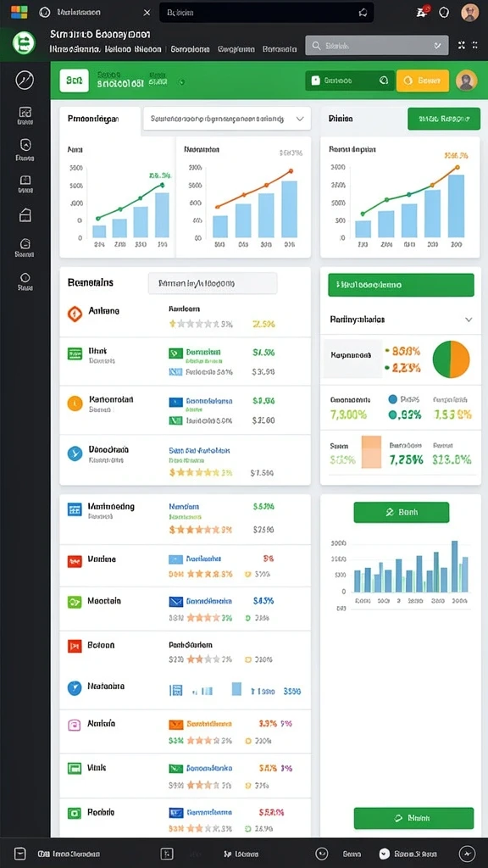Click the green app logo in the header
The height and width of the screenshot is (868, 488).
(x=24, y=42)
